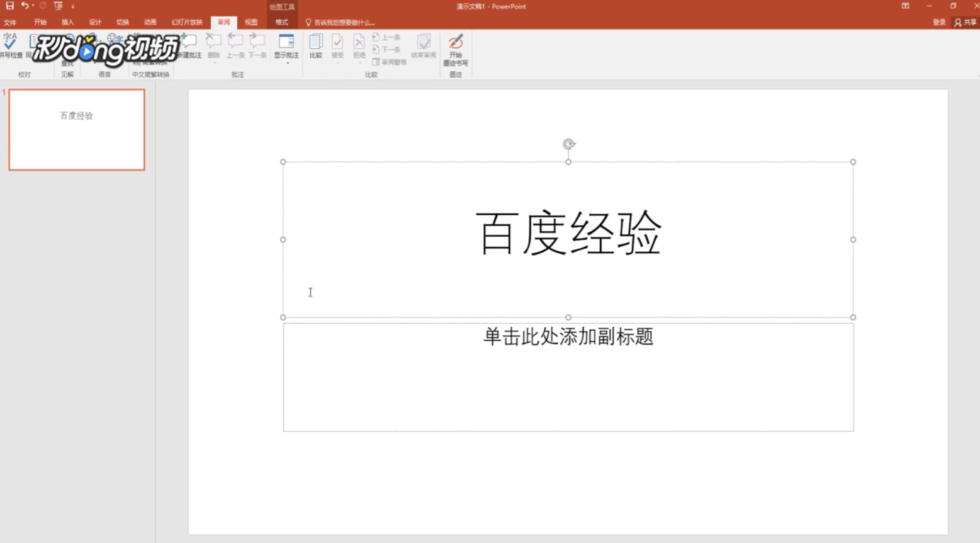The height and width of the screenshot is (543, 980).
Task: Switch to the 插入 tab
Action: 67,22
